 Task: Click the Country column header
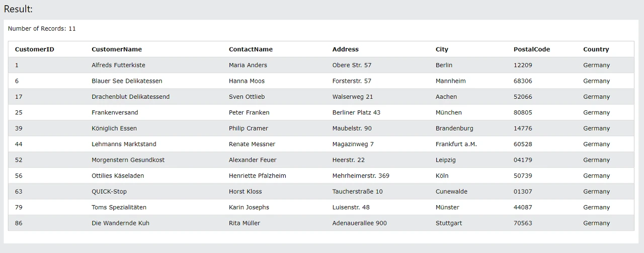[x=596, y=49]
